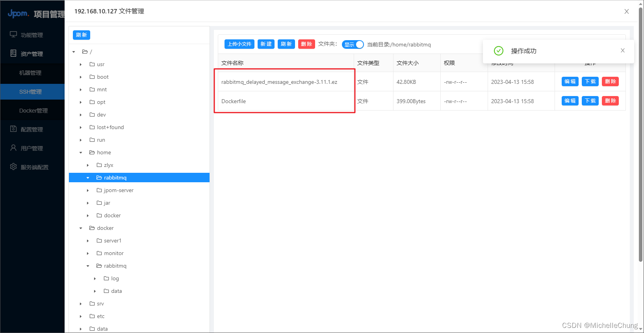
Task: Click the 上传小文件 button
Action: (239, 44)
